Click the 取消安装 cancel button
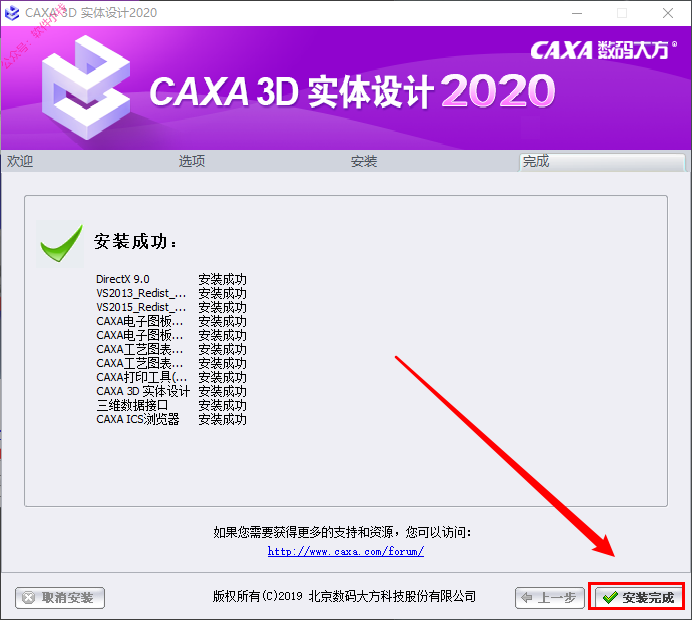The width and height of the screenshot is (692, 620). [x=60, y=597]
